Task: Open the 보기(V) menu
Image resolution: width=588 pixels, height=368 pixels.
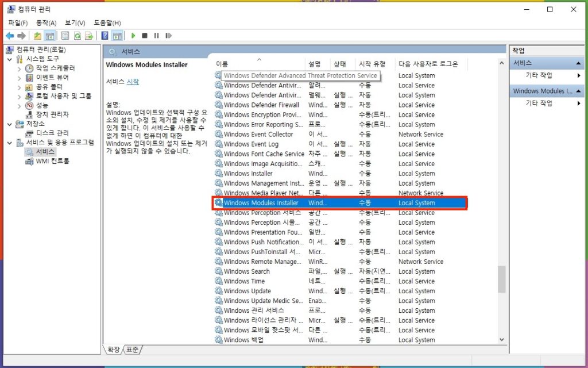Action: coord(75,23)
